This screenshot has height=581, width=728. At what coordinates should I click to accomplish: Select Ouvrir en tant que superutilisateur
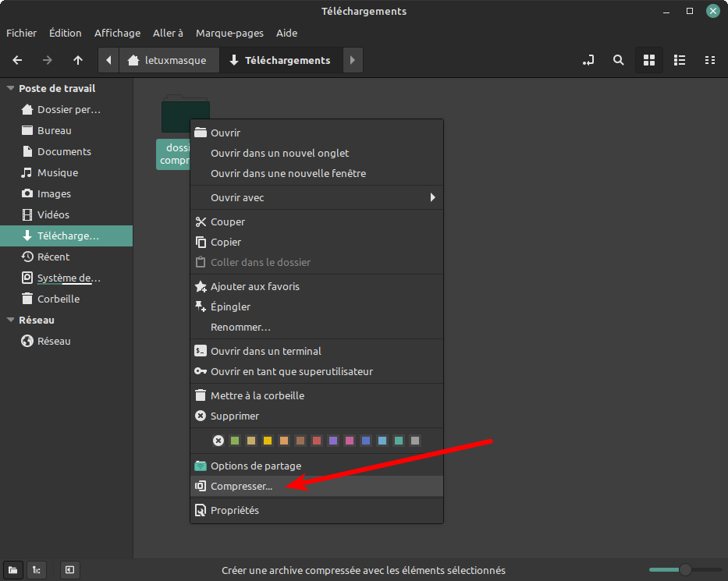317,372
